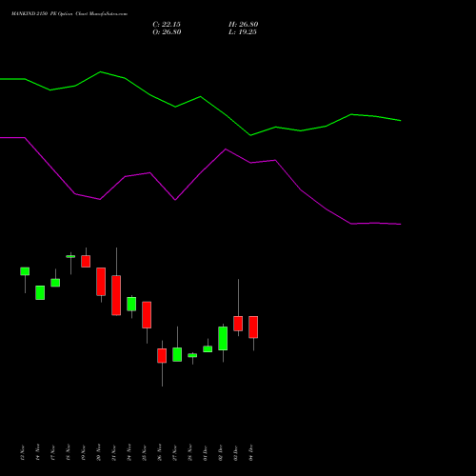Image resolution: width=476 pixels, height=476 pixels.
Task: Select the 01 Dec date label
Action: [205, 452]
